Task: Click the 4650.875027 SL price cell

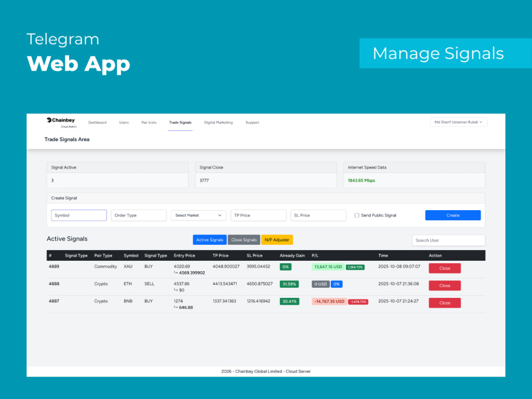Action: (x=260, y=284)
